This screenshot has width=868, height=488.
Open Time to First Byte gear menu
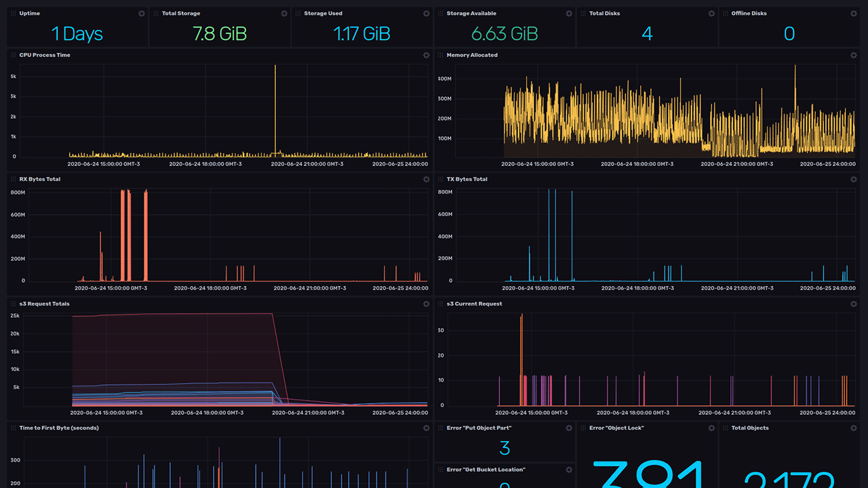(x=427, y=428)
